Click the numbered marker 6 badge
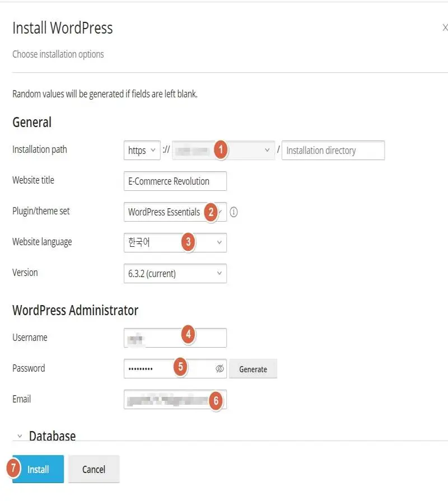 click(x=216, y=401)
